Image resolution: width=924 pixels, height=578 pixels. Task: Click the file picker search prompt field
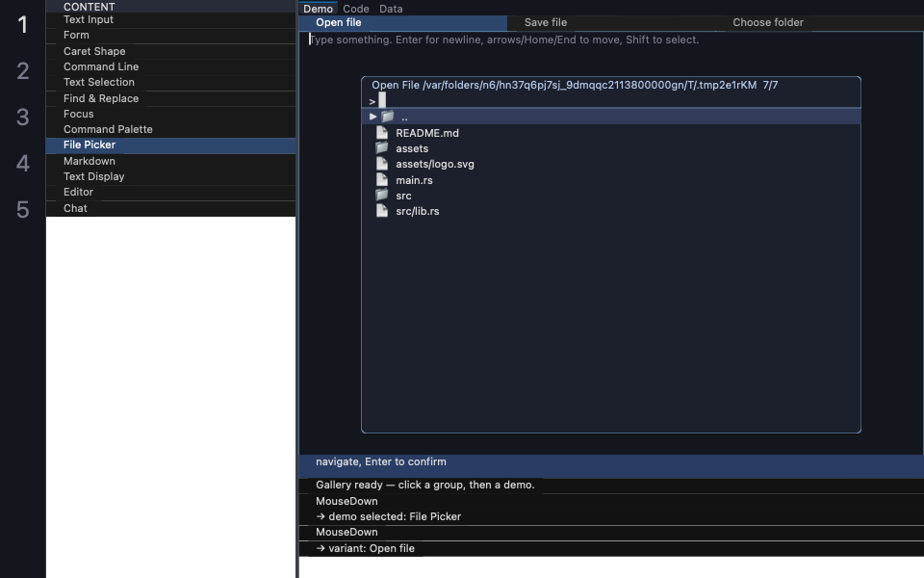pos(611,101)
